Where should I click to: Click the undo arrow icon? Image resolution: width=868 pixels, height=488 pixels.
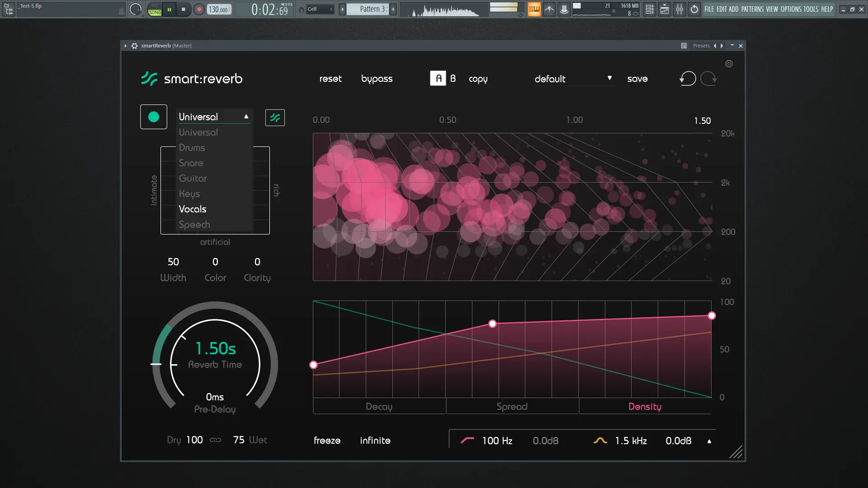[x=688, y=79]
